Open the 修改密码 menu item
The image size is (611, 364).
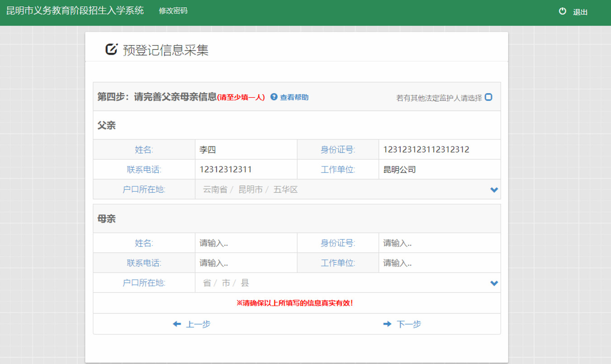pyautogui.click(x=173, y=10)
